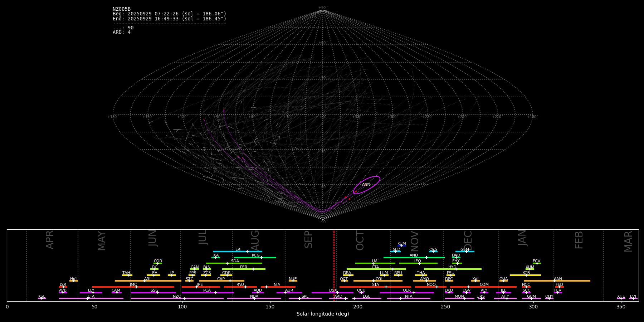Click the ARD radiant ellipse on sky map
The image size is (644, 322).
[x=367, y=185]
